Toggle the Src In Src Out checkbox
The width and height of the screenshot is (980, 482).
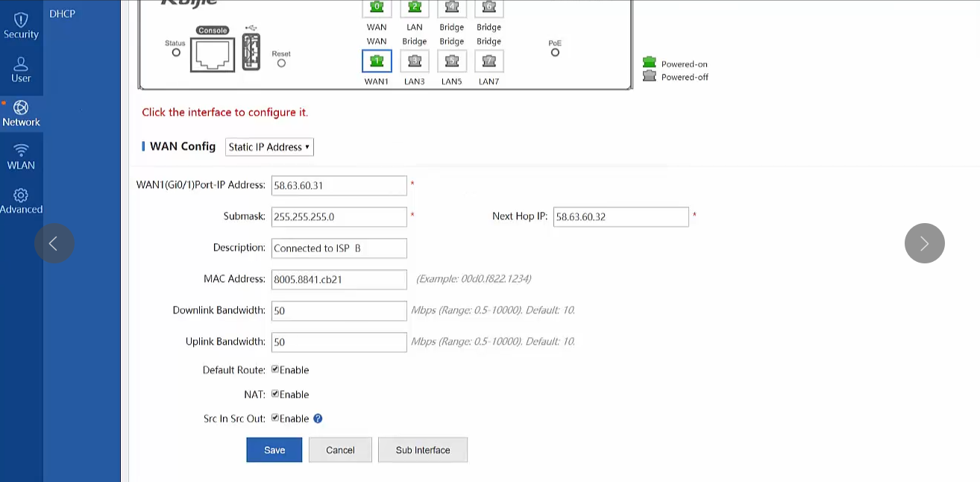(x=275, y=419)
